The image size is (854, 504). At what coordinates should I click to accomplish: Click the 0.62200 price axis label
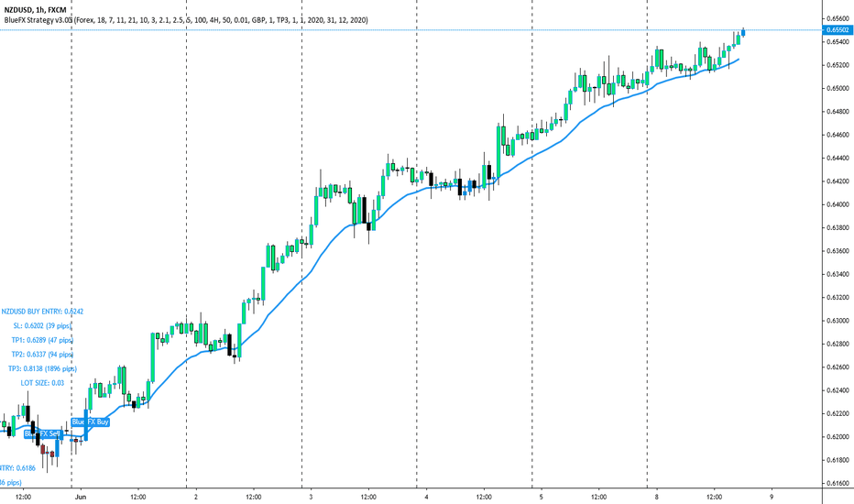(x=838, y=413)
